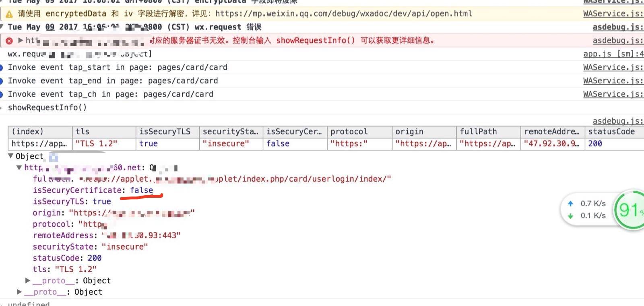Click the "Invoke event tap_end" log line
The height and width of the screenshot is (306, 644).
pos(113,81)
